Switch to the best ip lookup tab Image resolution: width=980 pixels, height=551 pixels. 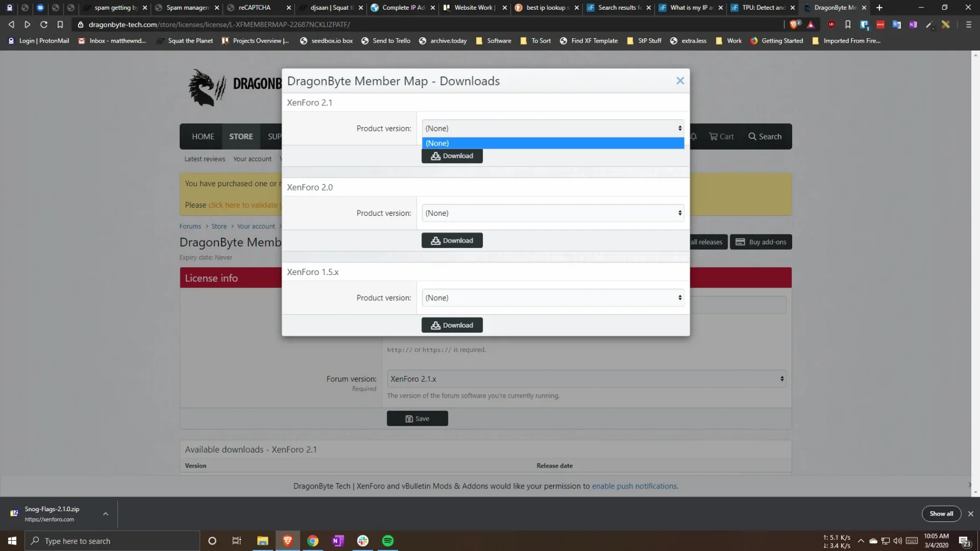[546, 8]
